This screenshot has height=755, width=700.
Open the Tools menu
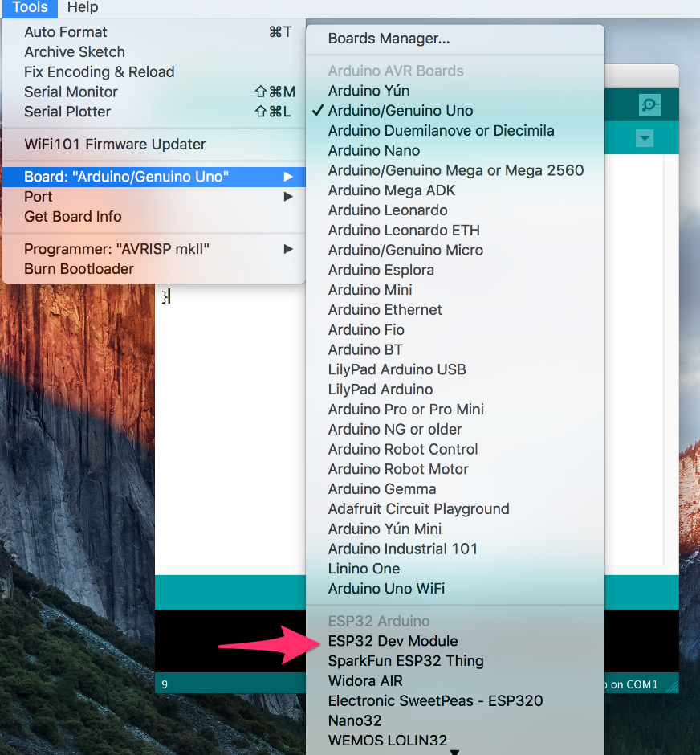click(30, 8)
